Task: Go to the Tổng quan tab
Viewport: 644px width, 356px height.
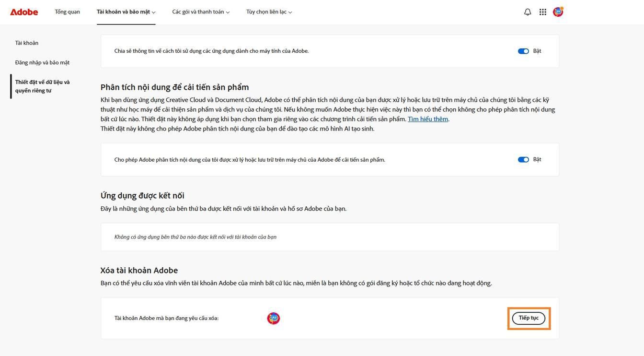Action: pyautogui.click(x=67, y=12)
